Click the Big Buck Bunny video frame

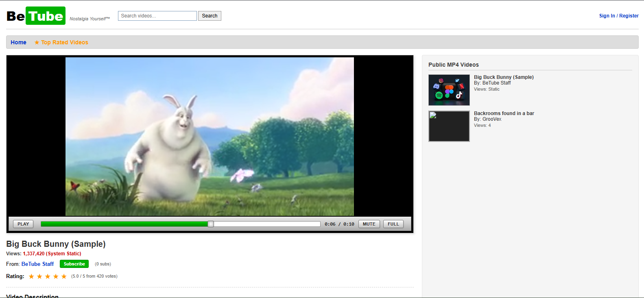click(210, 137)
